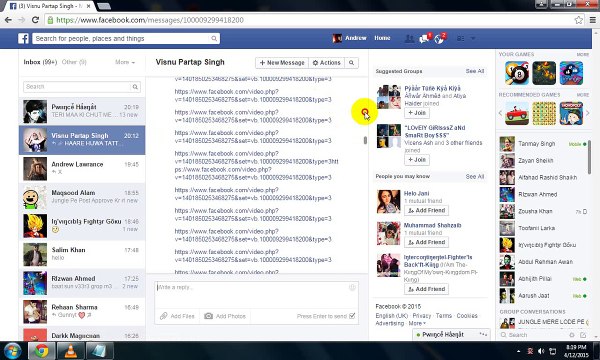Click the browser address bar
Screen dimensions: 600x360
(x=310, y=20)
